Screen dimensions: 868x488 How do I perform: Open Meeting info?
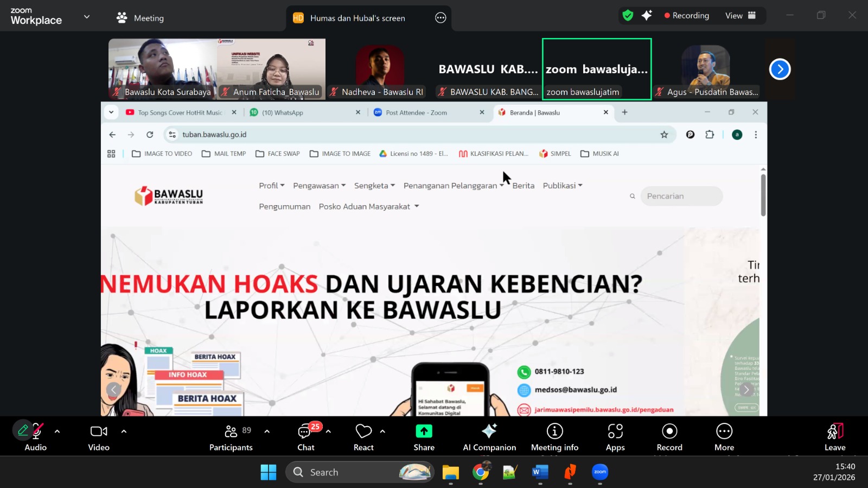(554, 437)
